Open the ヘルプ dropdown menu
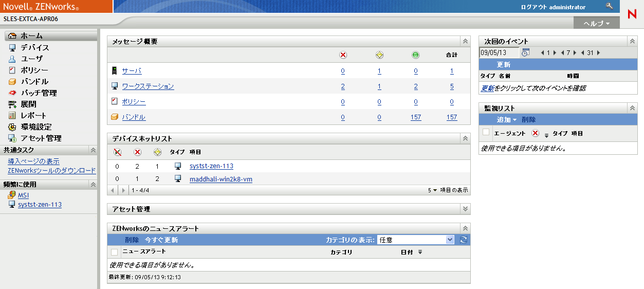The image size is (644, 289). point(596,23)
